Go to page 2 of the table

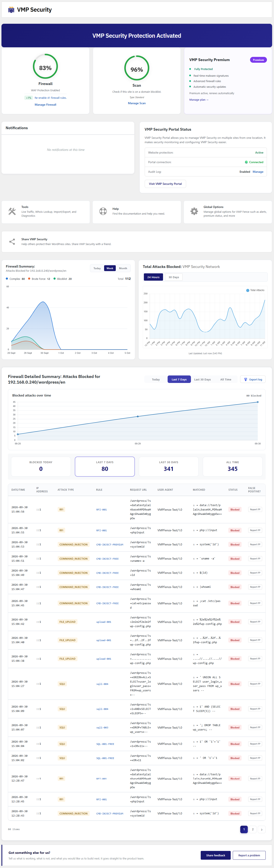253,829
